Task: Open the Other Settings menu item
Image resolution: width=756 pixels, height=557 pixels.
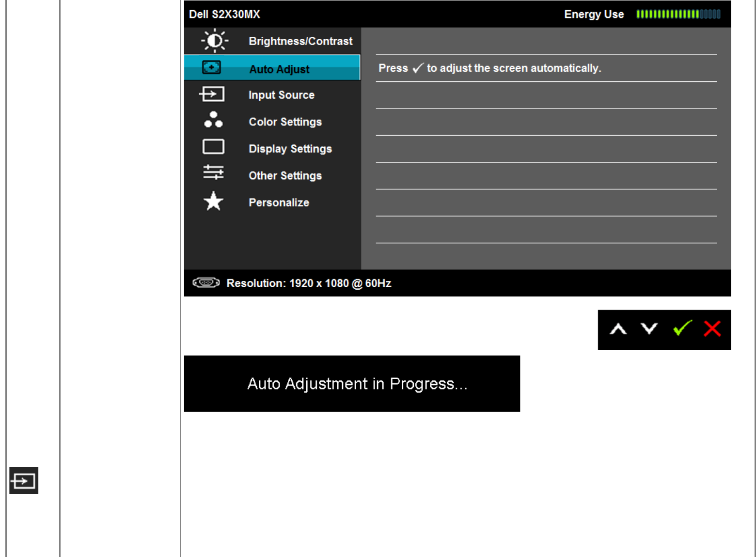Action: (x=272, y=175)
